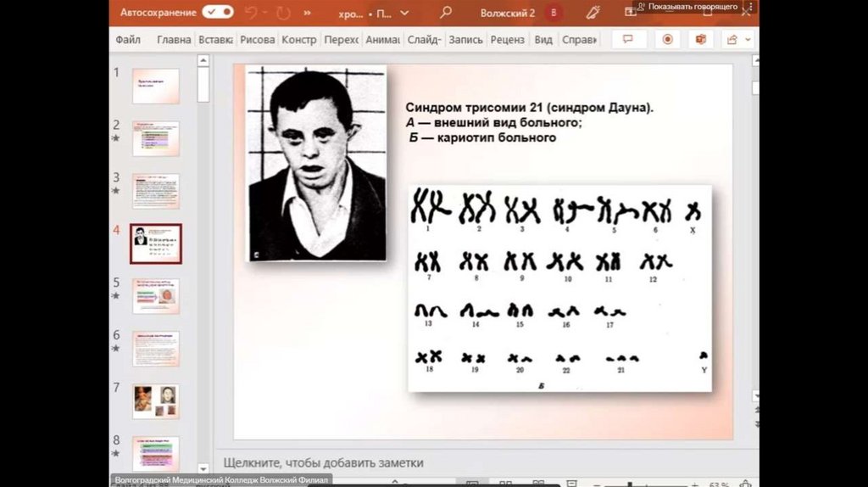
Task: Open the comments speech bubble button
Action: [629, 39]
